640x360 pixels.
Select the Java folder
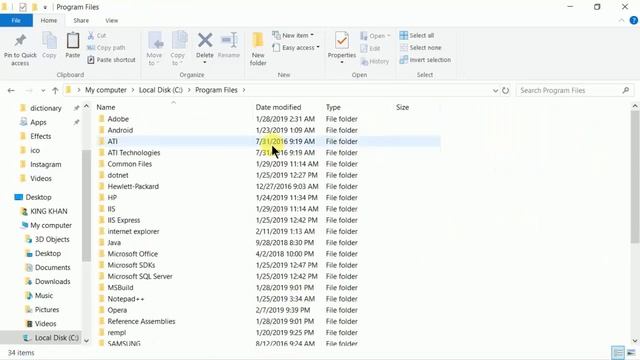click(114, 242)
